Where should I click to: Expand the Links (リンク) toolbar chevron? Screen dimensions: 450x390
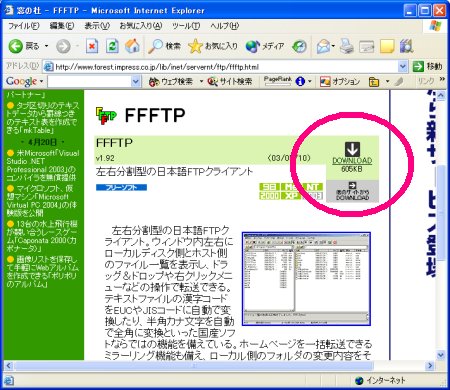442,79
